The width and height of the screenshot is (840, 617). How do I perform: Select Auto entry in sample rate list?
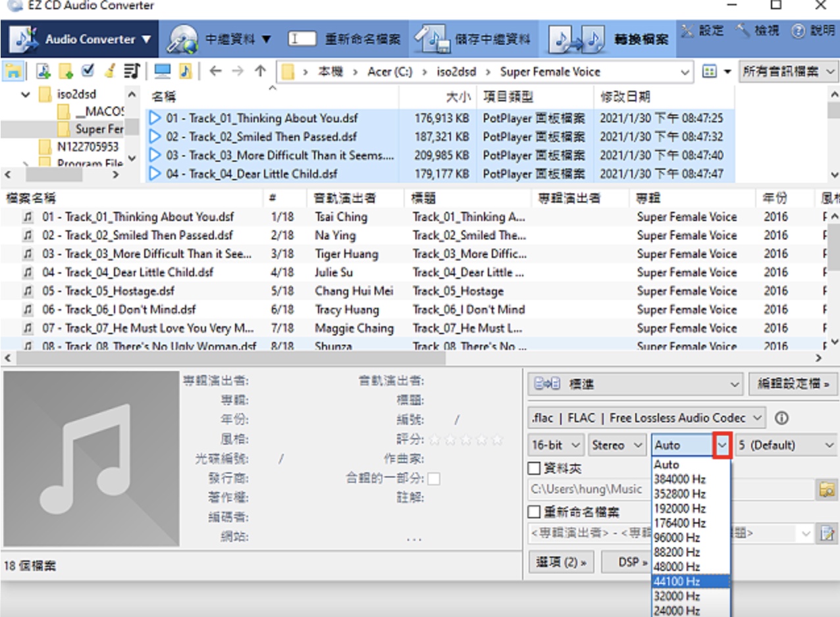(691, 464)
